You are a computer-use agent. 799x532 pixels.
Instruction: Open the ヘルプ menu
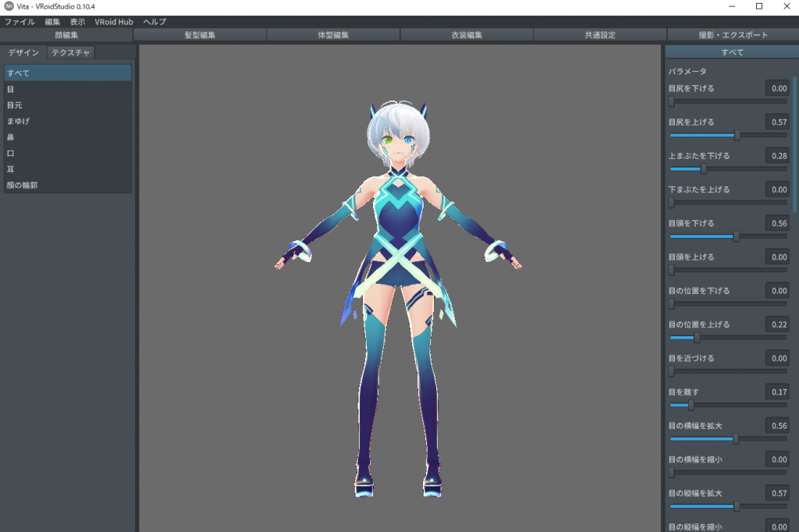[154, 22]
